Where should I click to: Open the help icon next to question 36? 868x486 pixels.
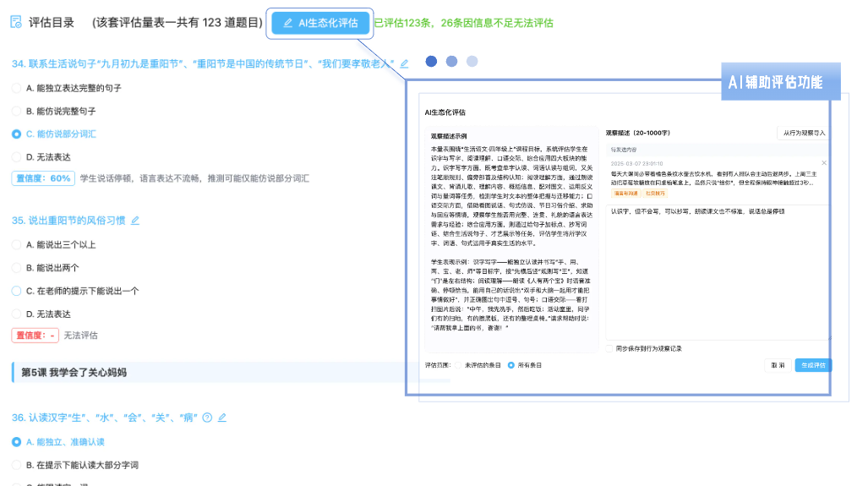point(207,418)
